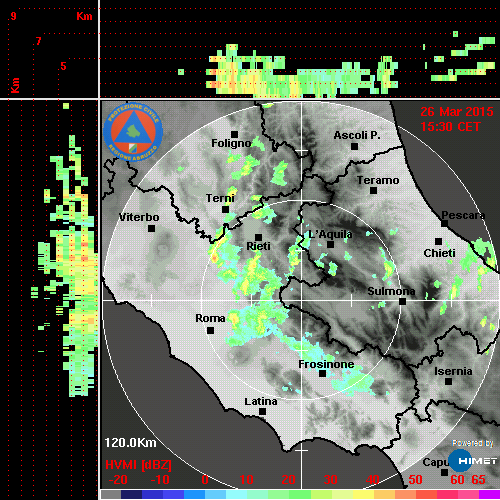
Task: Click the 9 km height axis label
Action: (x=13, y=16)
